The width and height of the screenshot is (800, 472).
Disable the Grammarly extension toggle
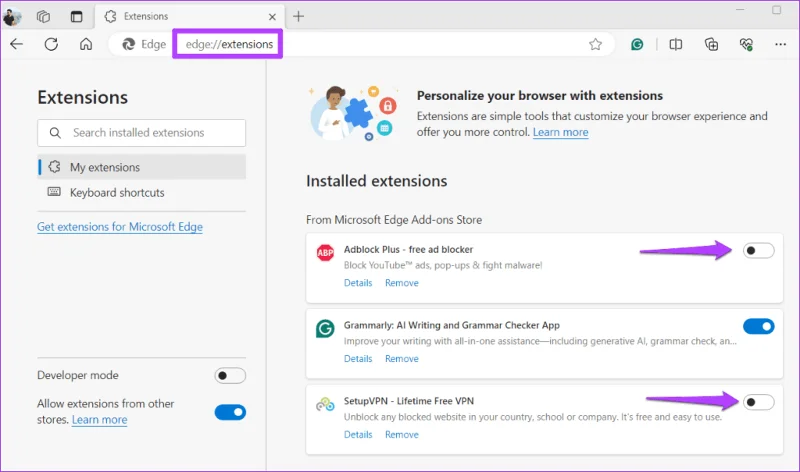click(758, 327)
